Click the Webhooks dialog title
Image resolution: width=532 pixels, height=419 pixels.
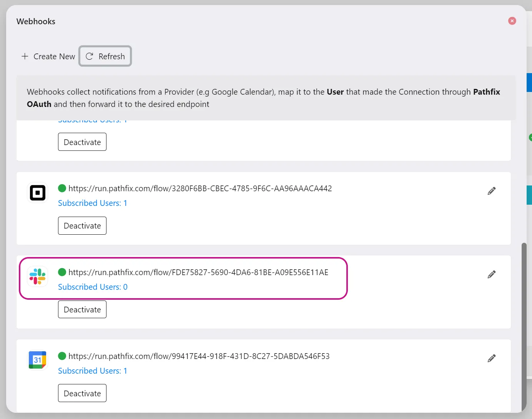(x=36, y=21)
